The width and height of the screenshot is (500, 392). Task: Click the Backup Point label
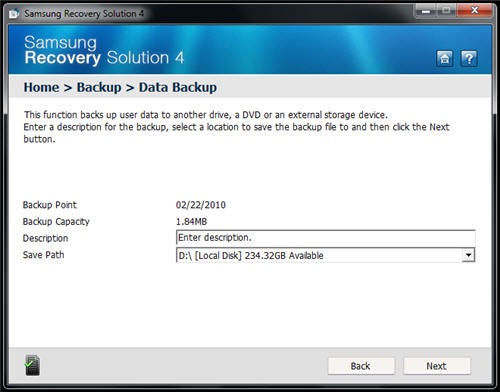click(50, 205)
